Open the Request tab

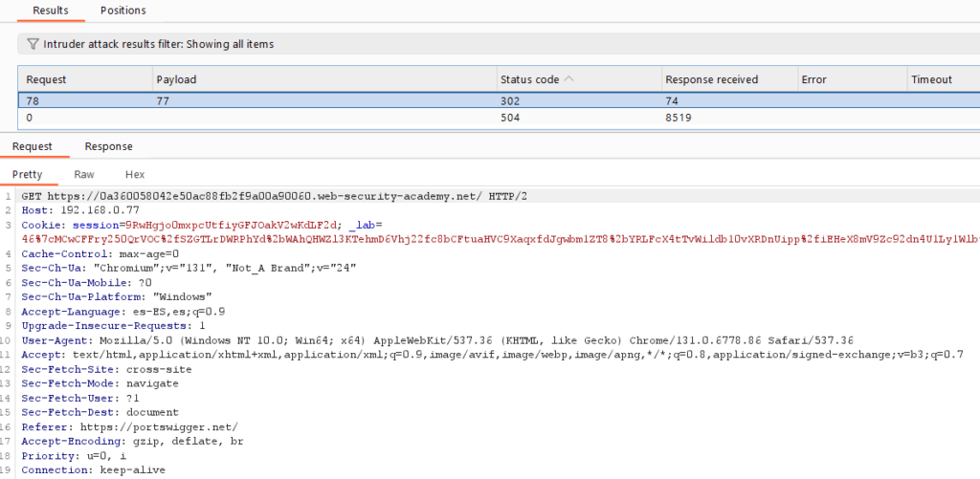click(x=33, y=147)
